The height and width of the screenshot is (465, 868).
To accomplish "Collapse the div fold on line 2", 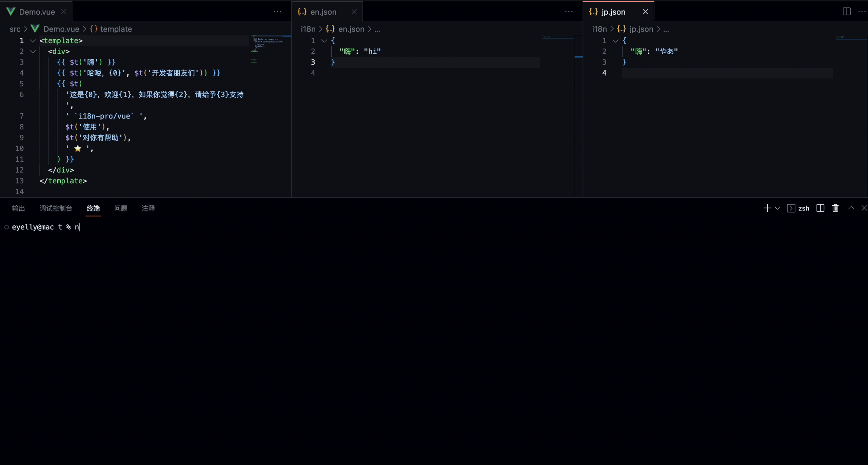I will coord(33,52).
